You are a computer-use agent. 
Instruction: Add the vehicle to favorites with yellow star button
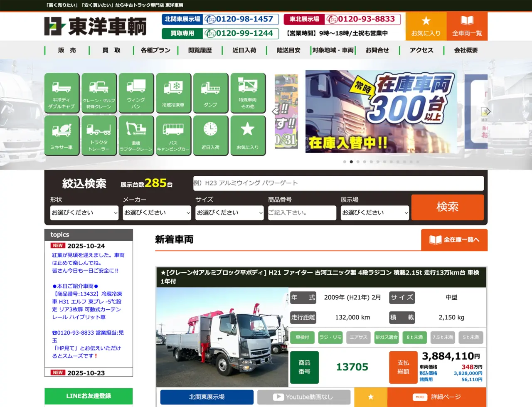pyautogui.click(x=371, y=397)
